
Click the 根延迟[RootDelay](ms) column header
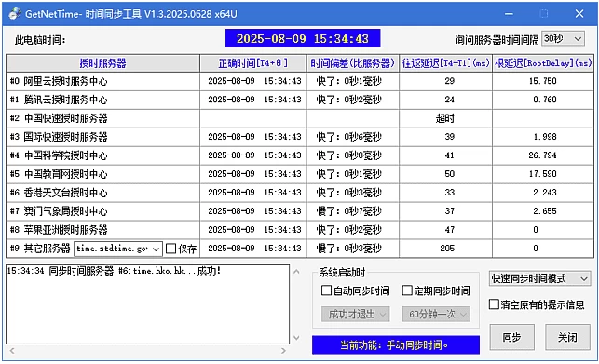coord(543,63)
